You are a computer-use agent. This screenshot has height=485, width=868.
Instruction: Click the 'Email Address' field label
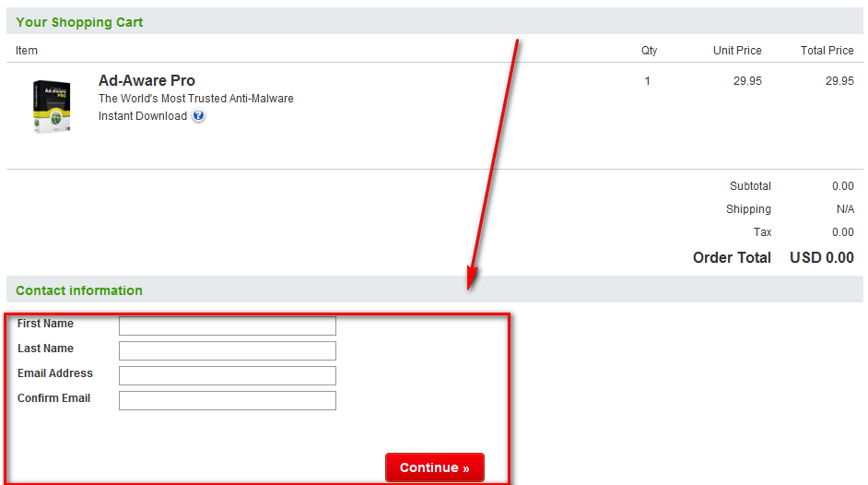click(x=54, y=373)
